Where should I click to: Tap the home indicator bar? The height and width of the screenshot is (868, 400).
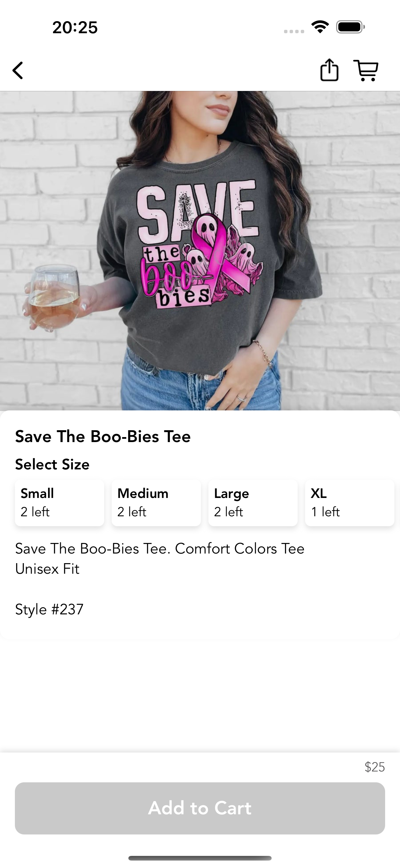[200, 858]
